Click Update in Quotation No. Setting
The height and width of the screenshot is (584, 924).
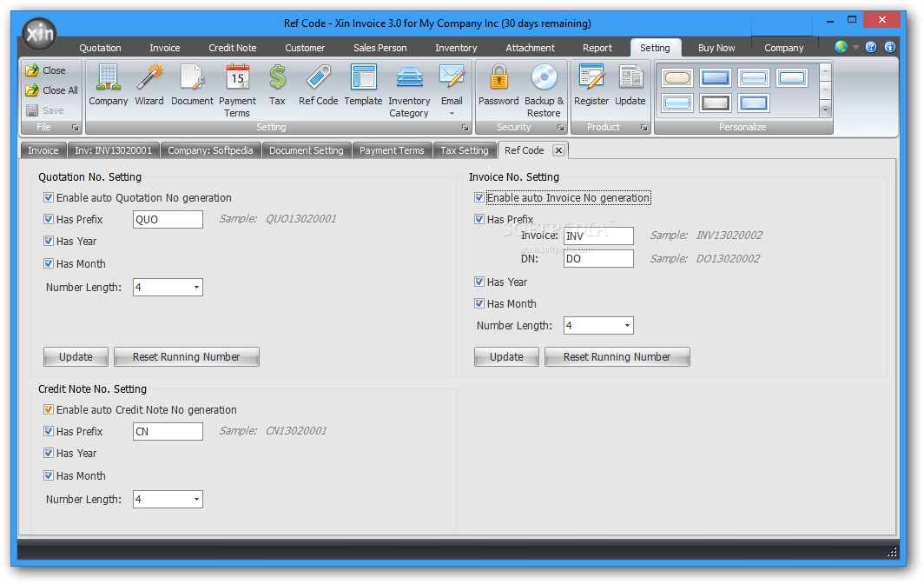click(76, 357)
